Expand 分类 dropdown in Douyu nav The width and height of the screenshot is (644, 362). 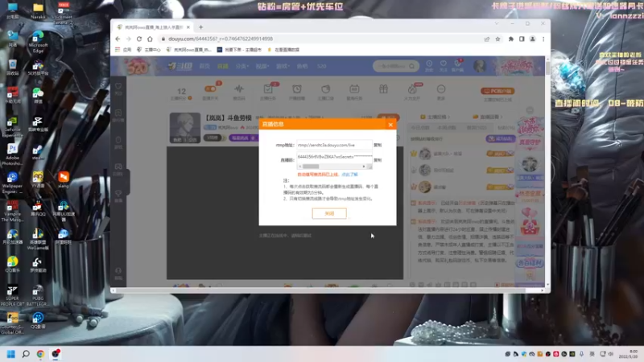[242, 66]
